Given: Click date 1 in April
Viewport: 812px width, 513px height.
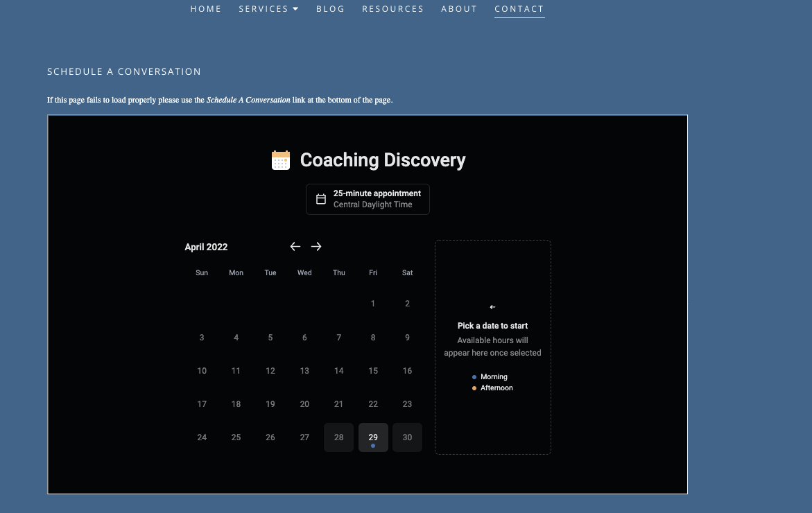Looking at the screenshot, I should point(373,304).
